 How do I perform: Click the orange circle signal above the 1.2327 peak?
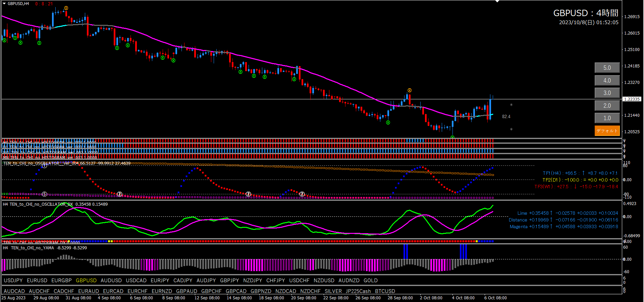(x=410, y=90)
